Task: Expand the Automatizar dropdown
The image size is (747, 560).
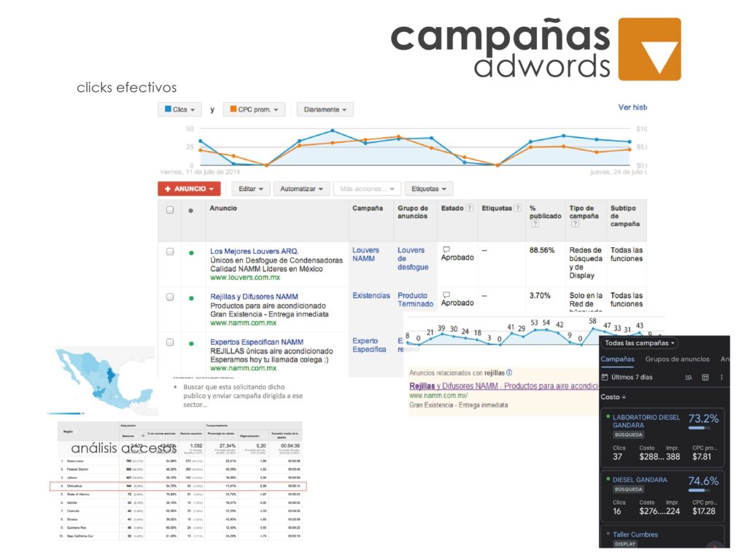Action: pyautogui.click(x=301, y=189)
